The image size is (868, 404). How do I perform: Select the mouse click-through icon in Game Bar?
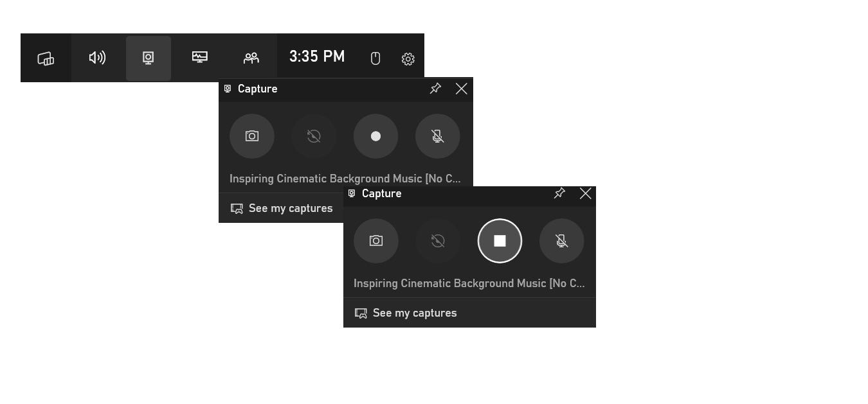click(375, 58)
